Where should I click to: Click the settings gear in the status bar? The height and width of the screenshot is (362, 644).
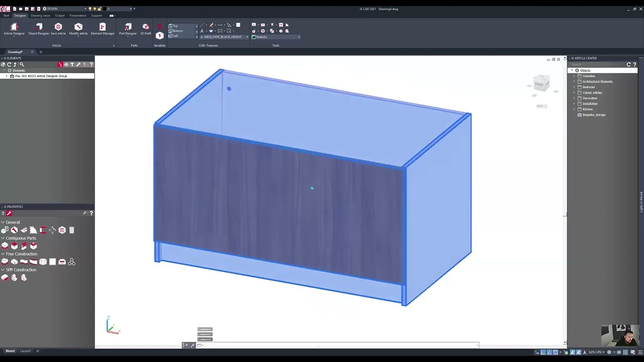pos(609,352)
